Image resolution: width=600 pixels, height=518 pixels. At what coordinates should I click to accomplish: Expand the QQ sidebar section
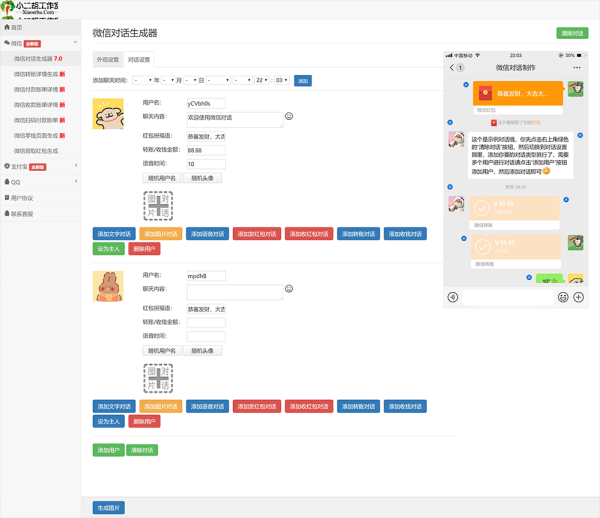41,182
